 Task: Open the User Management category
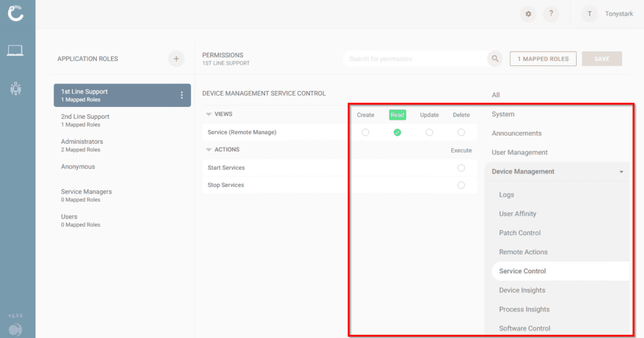519,152
